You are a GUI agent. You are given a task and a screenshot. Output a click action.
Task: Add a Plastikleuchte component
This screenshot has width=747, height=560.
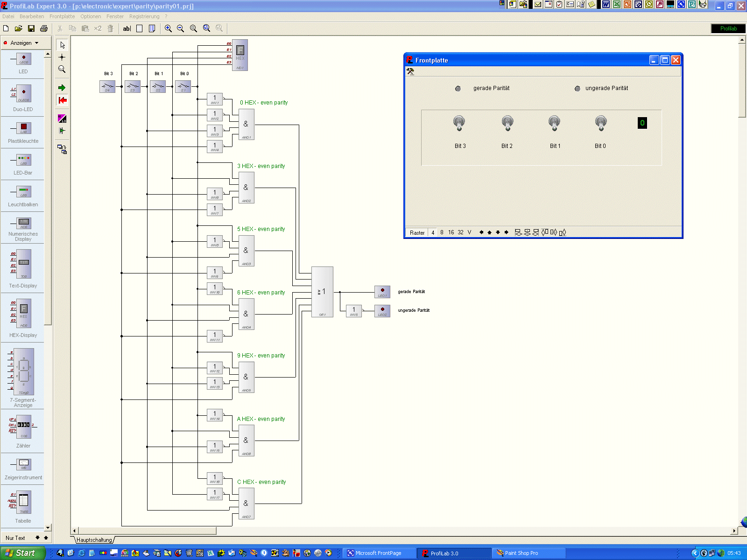point(23,132)
